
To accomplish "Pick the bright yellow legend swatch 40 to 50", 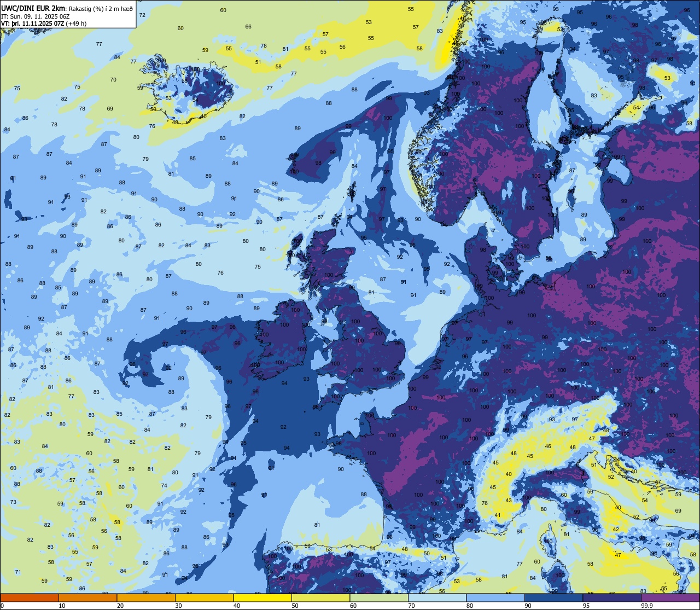I will point(262,597).
